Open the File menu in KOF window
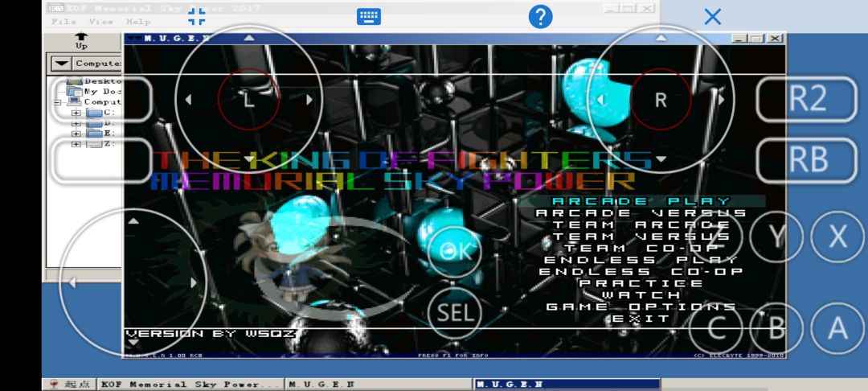Image resolution: width=868 pixels, height=391 pixels. 63,22
